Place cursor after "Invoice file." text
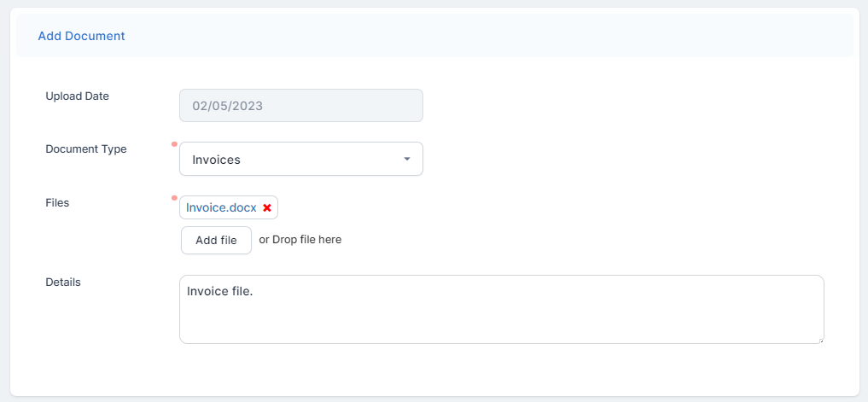868x402 pixels. [255, 292]
